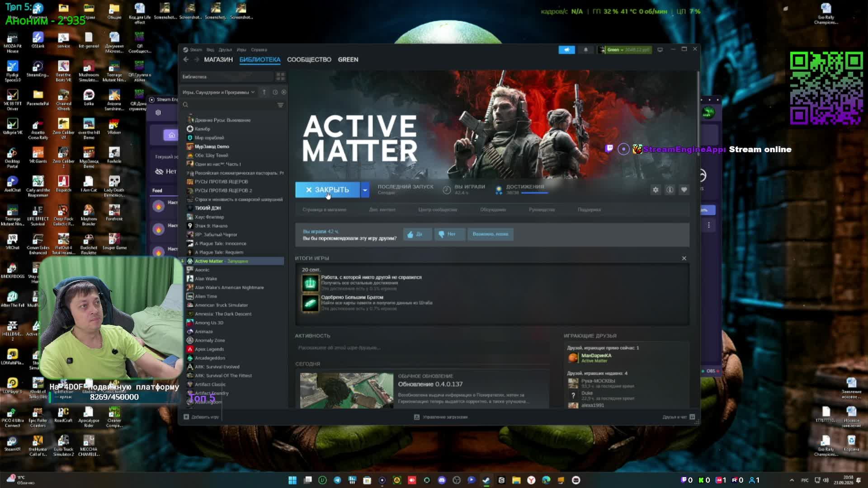868x488 pixels.
Task: Open Steam notifications bell
Action: coord(585,50)
